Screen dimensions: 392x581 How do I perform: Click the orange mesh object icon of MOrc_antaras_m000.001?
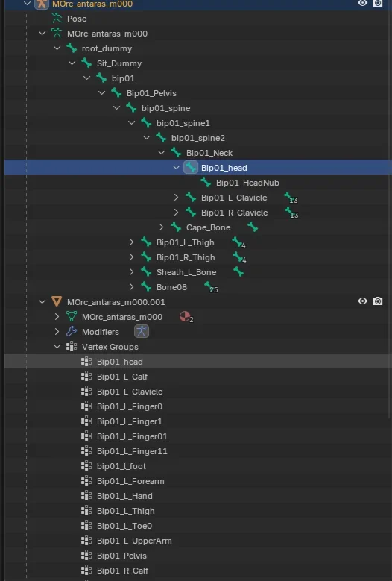tap(57, 301)
